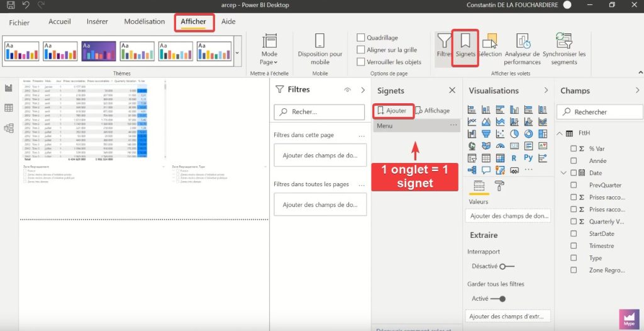Check the % Var field
Screen dimensions: 644x331
[574, 149]
